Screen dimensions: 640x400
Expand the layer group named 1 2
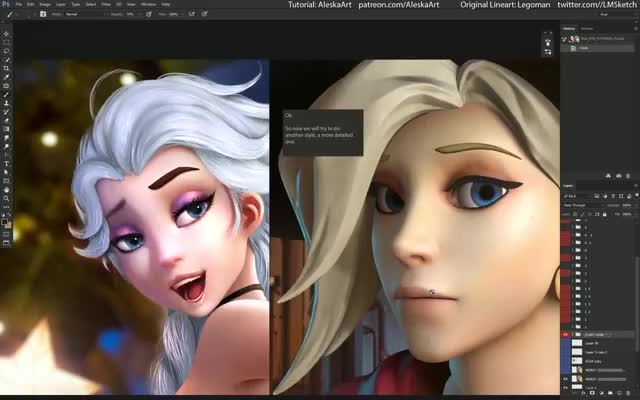[x=572, y=312]
